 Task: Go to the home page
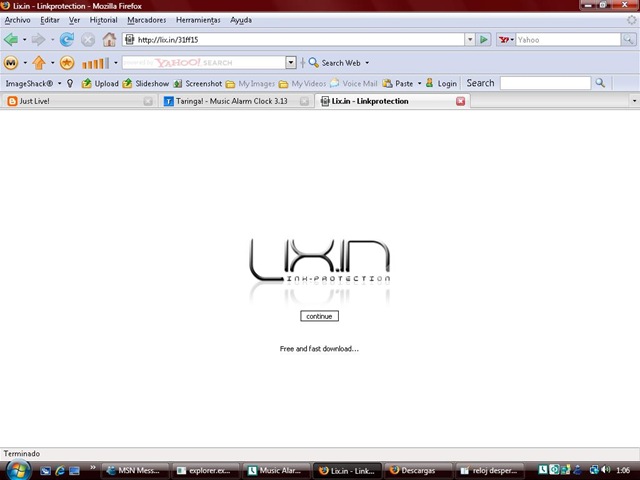pos(109,40)
